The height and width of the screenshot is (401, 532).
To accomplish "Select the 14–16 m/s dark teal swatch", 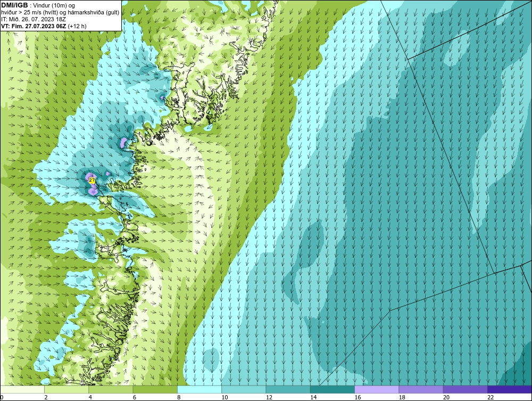I will [x=332, y=389].
